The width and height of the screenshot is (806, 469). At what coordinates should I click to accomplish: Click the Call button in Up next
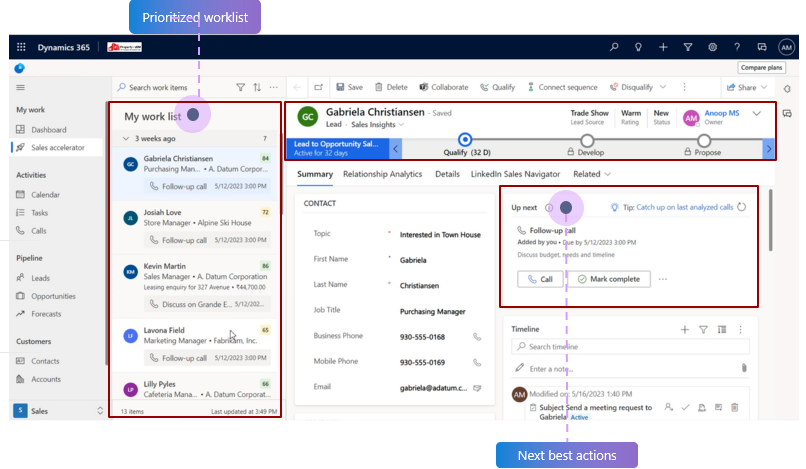click(x=540, y=279)
